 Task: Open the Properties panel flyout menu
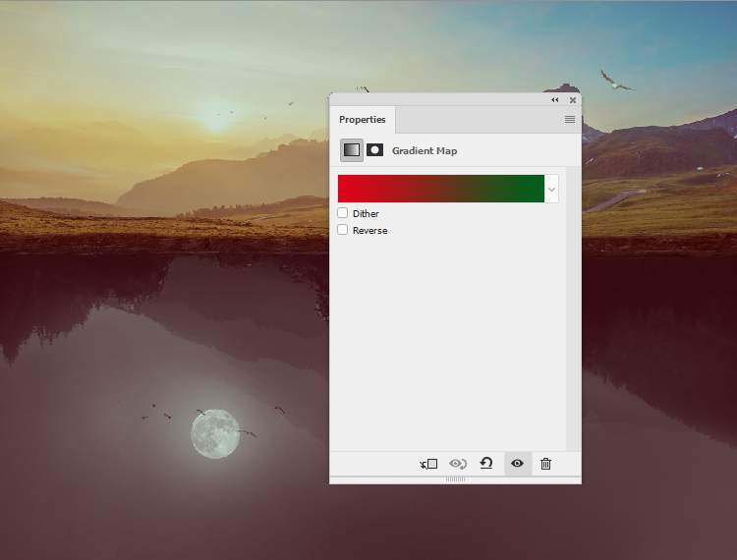569,119
